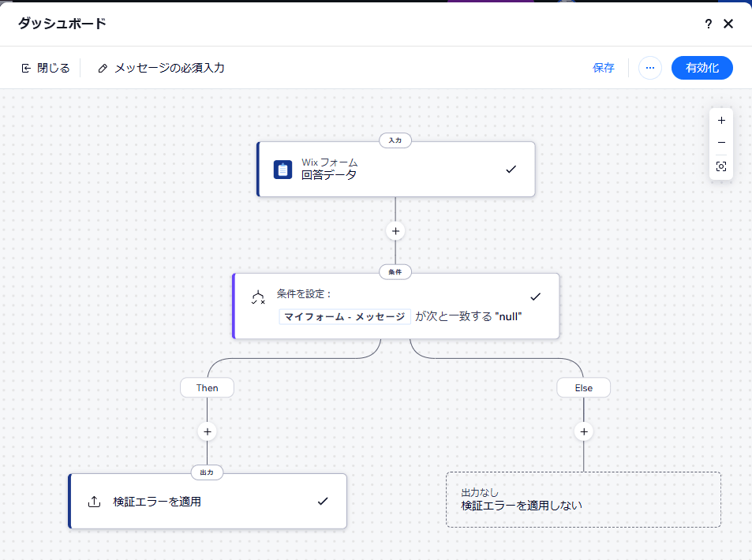The width and height of the screenshot is (752, 560).
Task: Click the 条件 tag above the condition
Action: 395,272
